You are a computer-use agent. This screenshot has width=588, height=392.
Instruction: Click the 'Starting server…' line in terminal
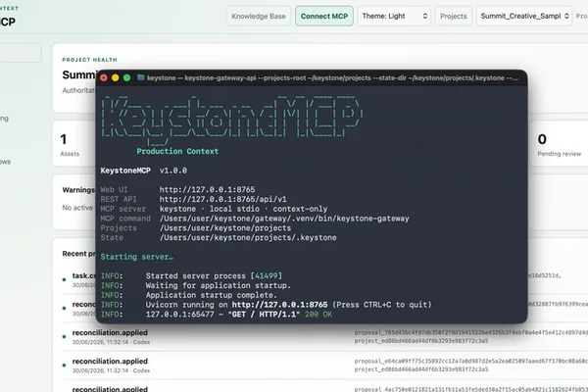tap(137, 257)
